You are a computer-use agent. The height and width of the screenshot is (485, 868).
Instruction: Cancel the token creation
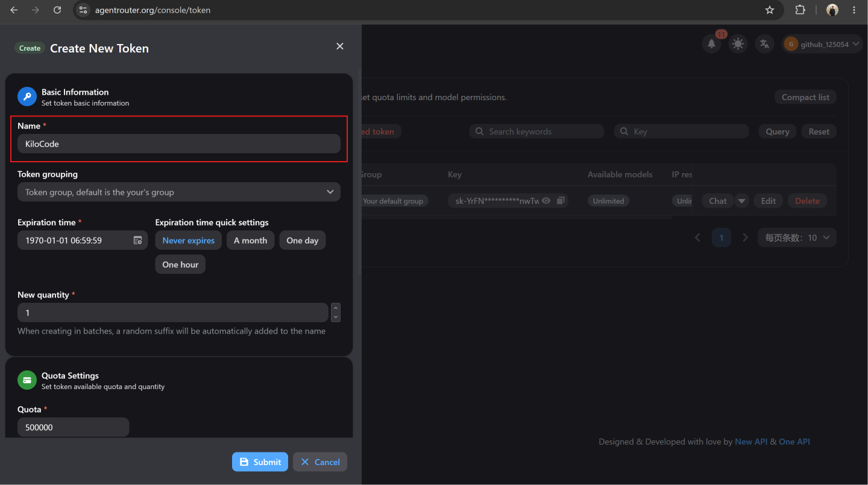coord(320,462)
